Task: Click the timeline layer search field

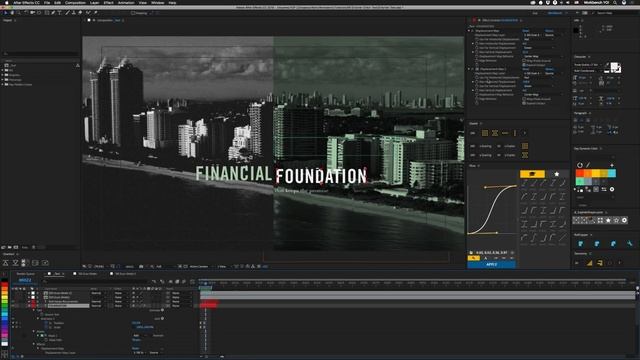Action: click(96, 281)
